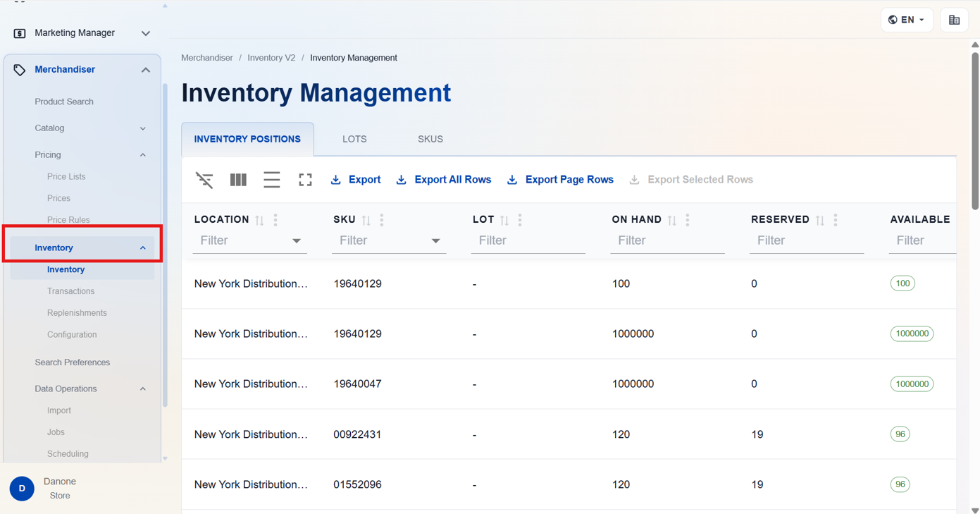Click the AVAILABLE filter input
This screenshot has width=980, height=514.
click(923, 241)
